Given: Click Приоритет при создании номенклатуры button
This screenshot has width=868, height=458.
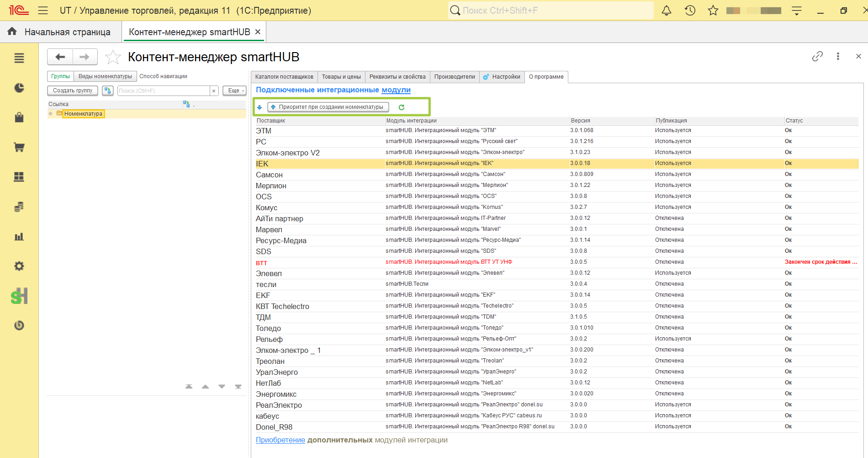Looking at the screenshot, I should 328,107.
